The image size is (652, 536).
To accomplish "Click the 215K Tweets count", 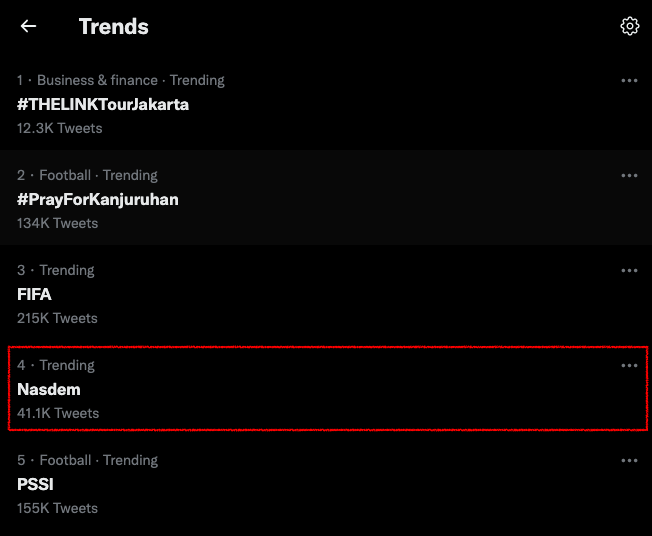I will pyautogui.click(x=58, y=318).
